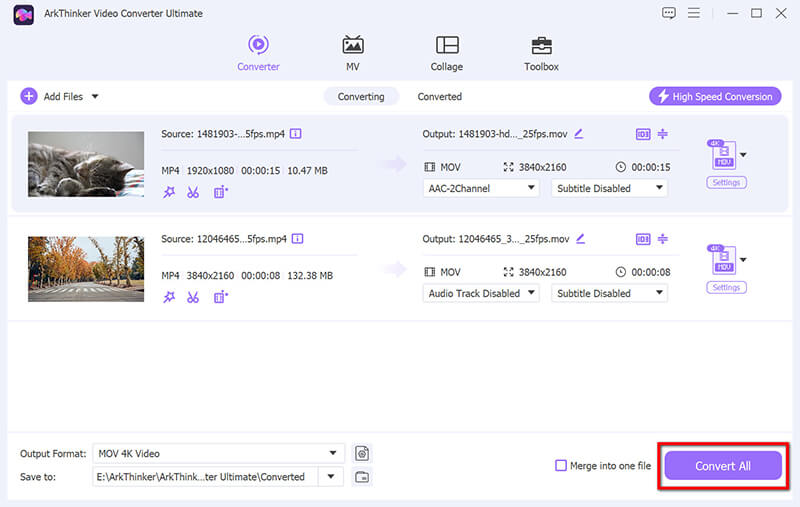Rename output 12046465_3 file with pencil icon

point(581,239)
